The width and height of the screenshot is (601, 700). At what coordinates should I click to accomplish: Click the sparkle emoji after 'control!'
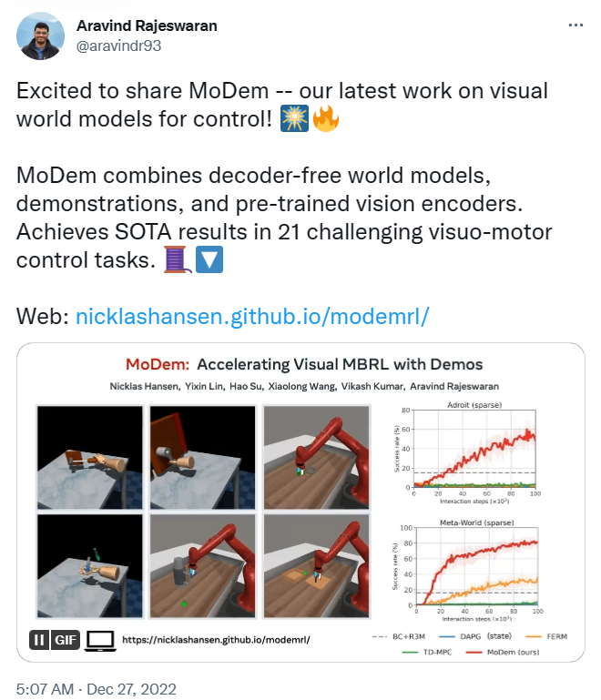click(295, 118)
